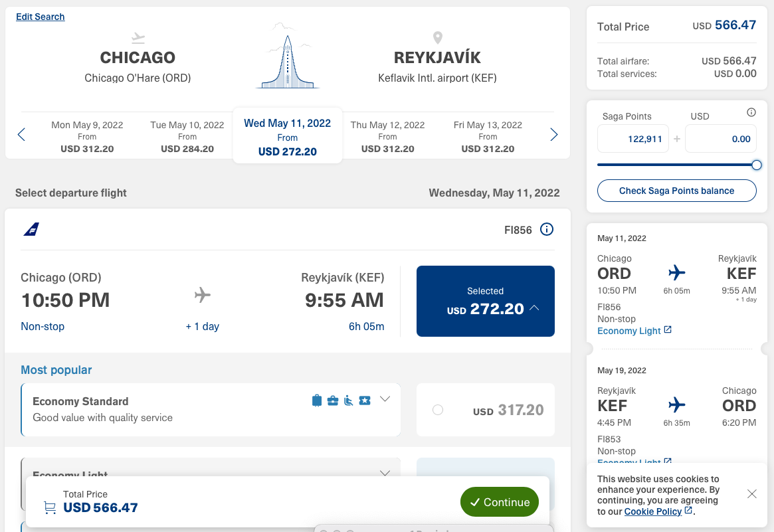Select the Icelandair logo on the flight card

pos(31,229)
